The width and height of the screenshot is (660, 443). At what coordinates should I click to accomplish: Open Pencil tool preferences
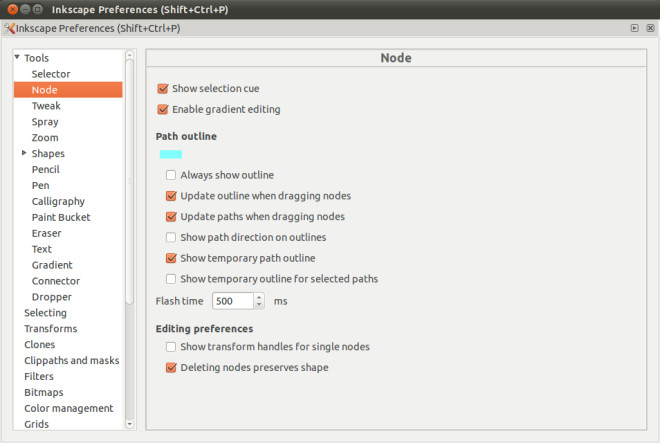[45, 169]
